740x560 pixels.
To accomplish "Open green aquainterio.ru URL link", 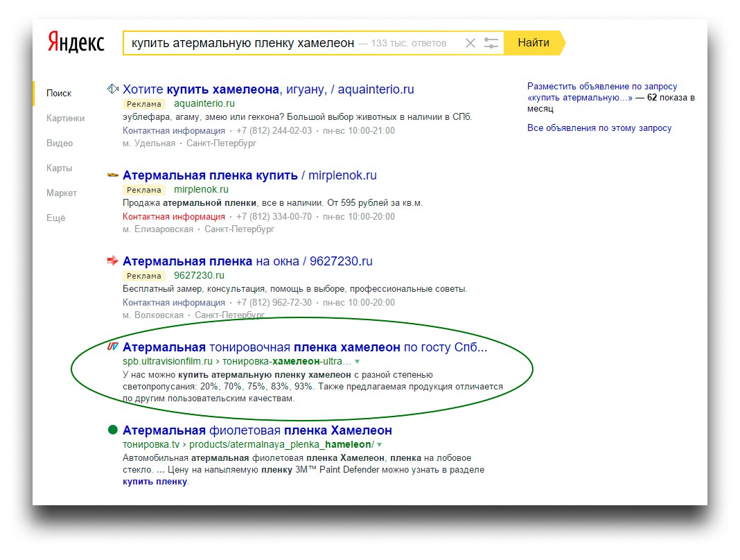I will [x=204, y=103].
